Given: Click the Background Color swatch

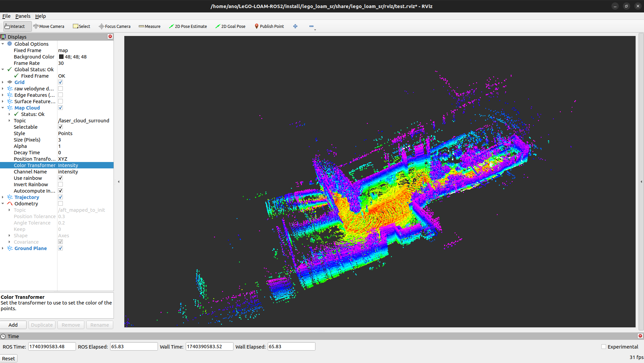Looking at the screenshot, I should [x=61, y=56].
